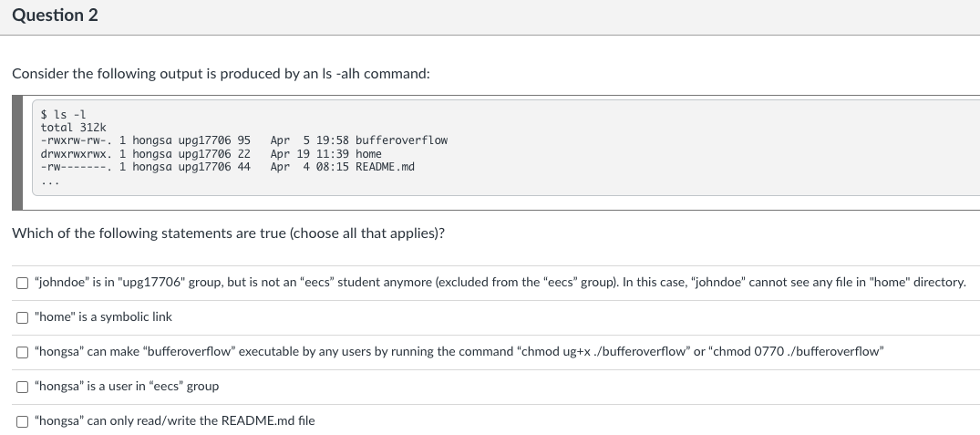Check the box for home symbolic link
The width and height of the screenshot is (980, 435).
tap(22, 317)
